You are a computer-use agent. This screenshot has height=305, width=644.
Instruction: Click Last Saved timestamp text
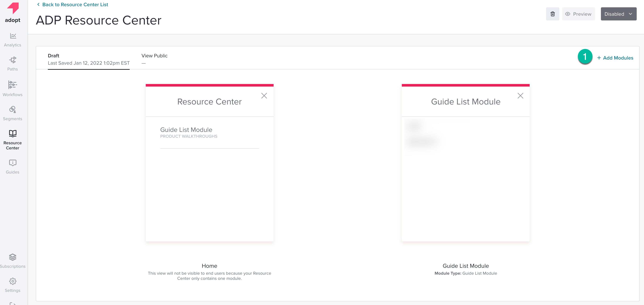tap(89, 63)
